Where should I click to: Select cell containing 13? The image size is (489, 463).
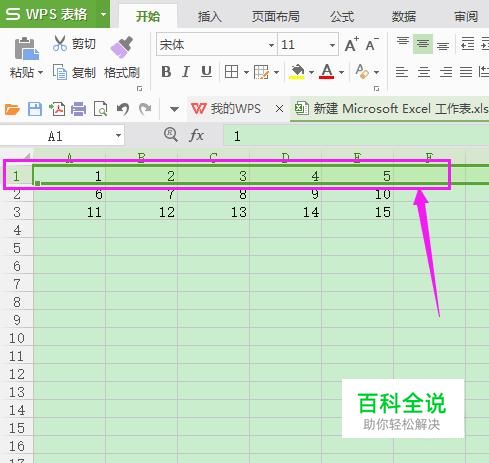[214, 212]
